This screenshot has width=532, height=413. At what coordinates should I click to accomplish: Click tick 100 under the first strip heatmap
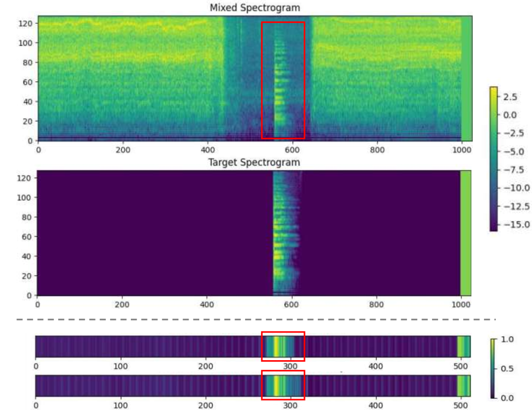(x=120, y=366)
